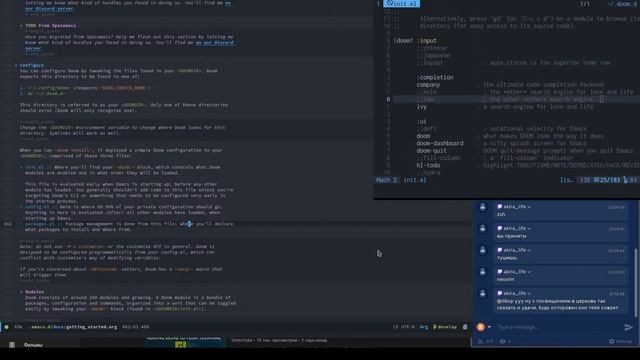The width and height of the screenshot is (640, 360).
Task: Click the square icon beside Фильмы
Action: (x=12, y=345)
